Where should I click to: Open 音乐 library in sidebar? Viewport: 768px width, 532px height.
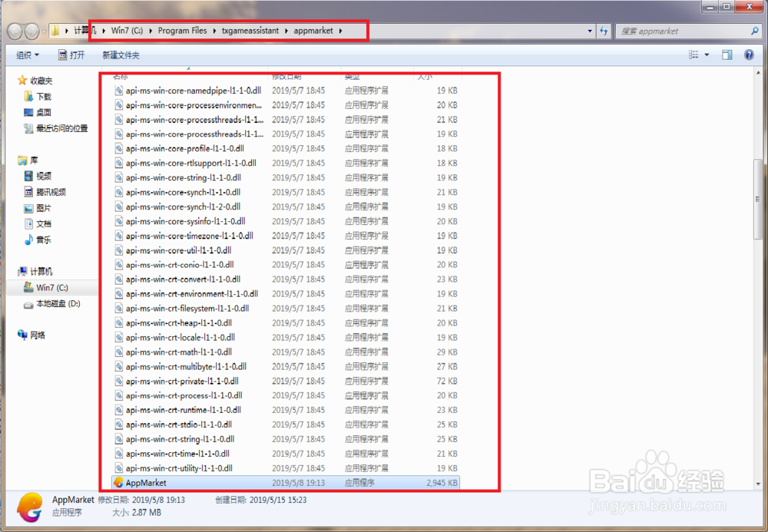point(38,240)
